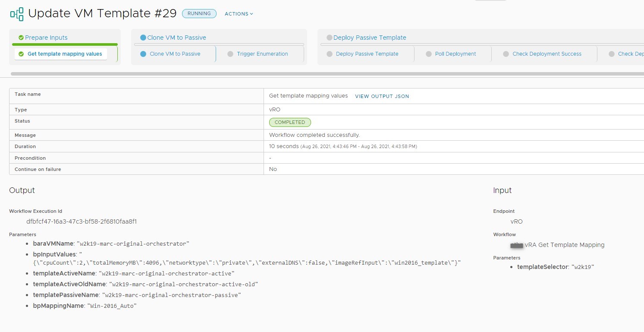The image size is (644, 332).
Task: Select the Clone VM to Passive task
Action: pyautogui.click(x=175, y=54)
